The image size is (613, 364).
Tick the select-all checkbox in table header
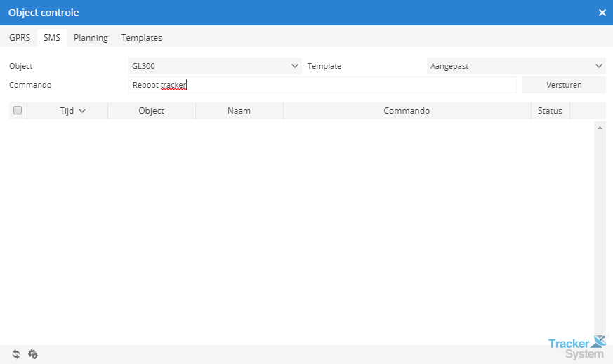[18, 110]
